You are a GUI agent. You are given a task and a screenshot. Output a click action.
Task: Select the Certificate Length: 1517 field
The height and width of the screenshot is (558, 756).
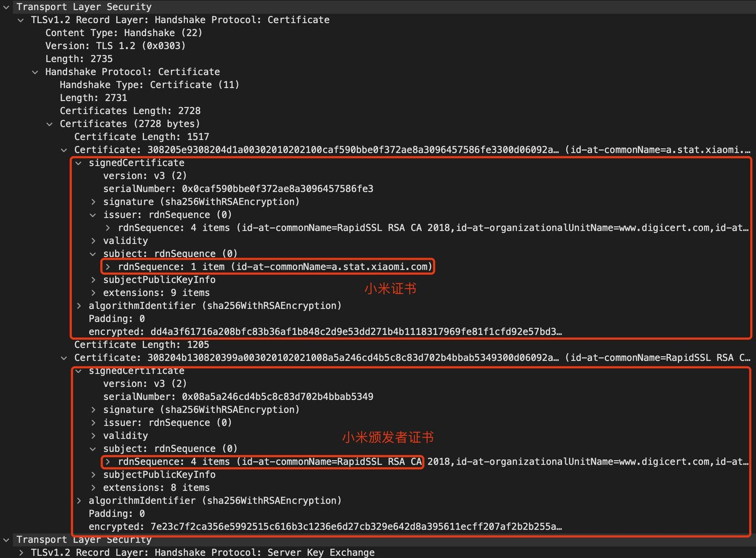[142, 137]
